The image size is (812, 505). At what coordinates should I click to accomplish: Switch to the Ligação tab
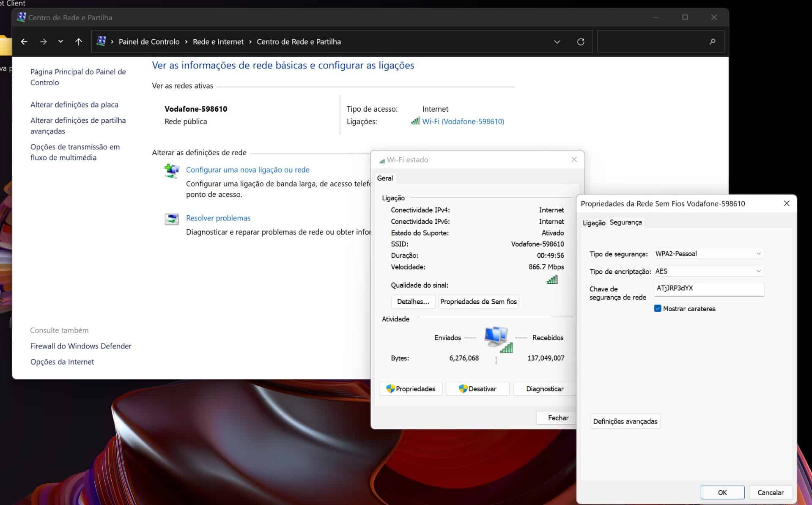pyautogui.click(x=594, y=223)
